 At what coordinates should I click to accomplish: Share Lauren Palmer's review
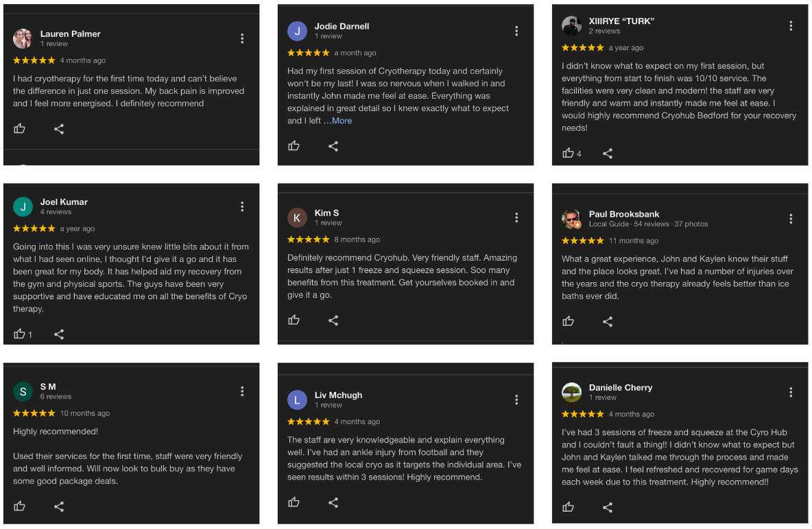(59, 128)
